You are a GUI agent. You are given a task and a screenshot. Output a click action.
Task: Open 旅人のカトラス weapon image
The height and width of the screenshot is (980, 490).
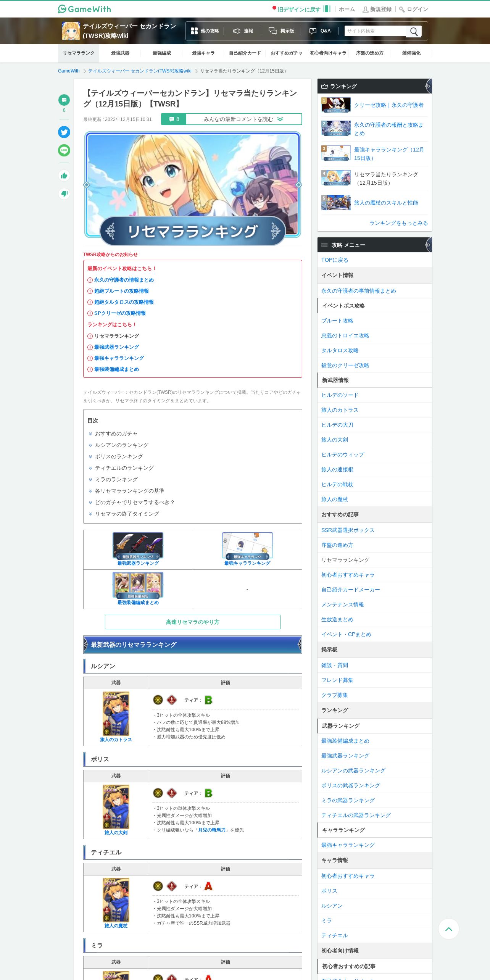click(x=116, y=714)
